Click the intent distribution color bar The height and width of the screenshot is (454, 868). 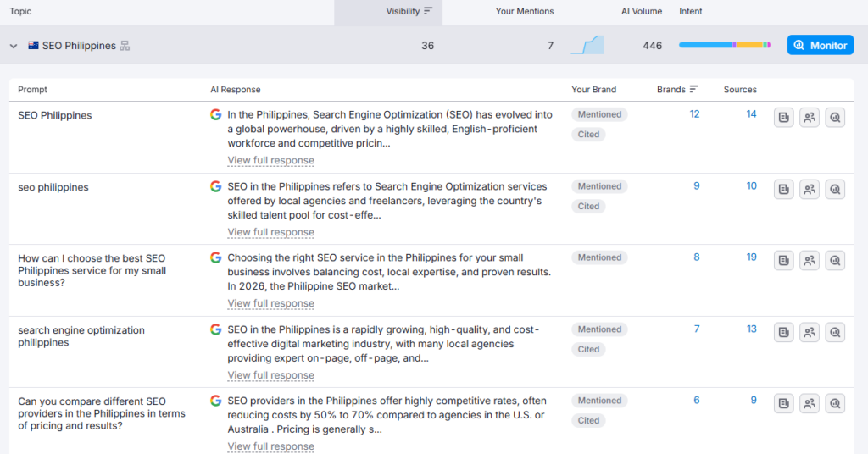click(725, 45)
